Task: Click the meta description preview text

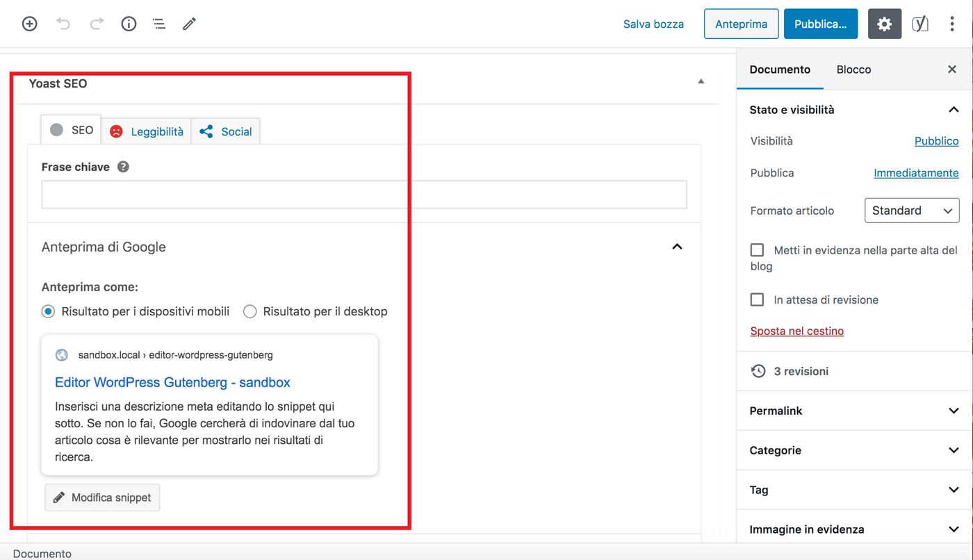Action: tap(205, 431)
